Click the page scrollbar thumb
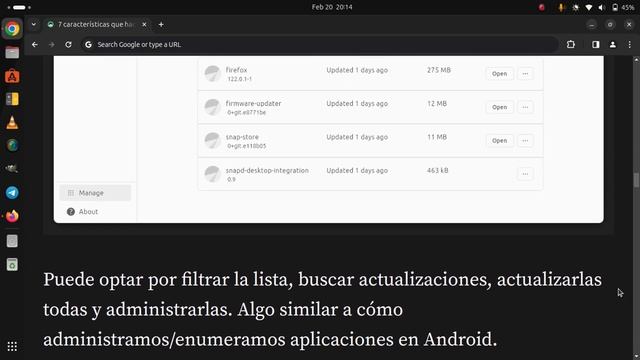The image size is (640, 360). click(636, 180)
